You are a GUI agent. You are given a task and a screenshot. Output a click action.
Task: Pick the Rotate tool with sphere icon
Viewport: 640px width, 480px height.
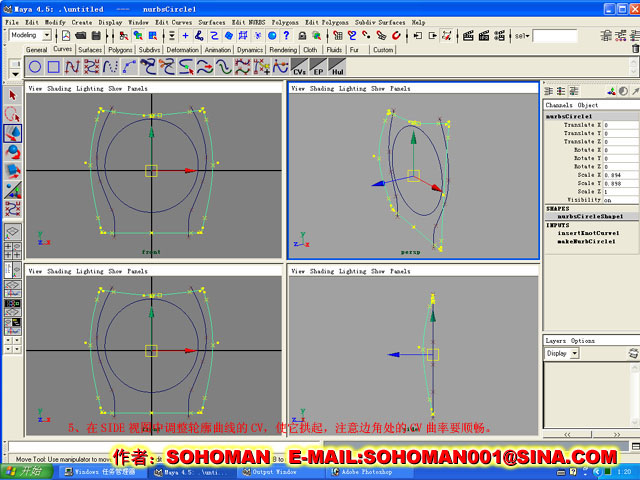click(x=12, y=152)
